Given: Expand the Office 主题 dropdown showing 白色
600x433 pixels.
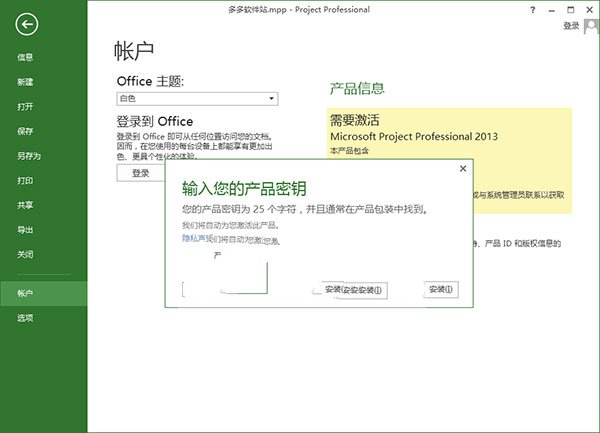Looking at the screenshot, I should point(197,99).
